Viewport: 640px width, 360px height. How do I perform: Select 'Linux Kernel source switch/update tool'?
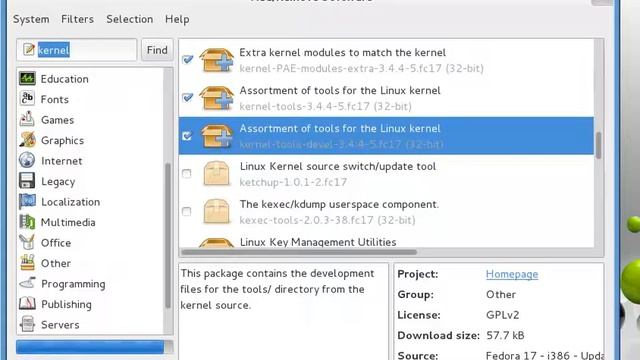point(338,167)
